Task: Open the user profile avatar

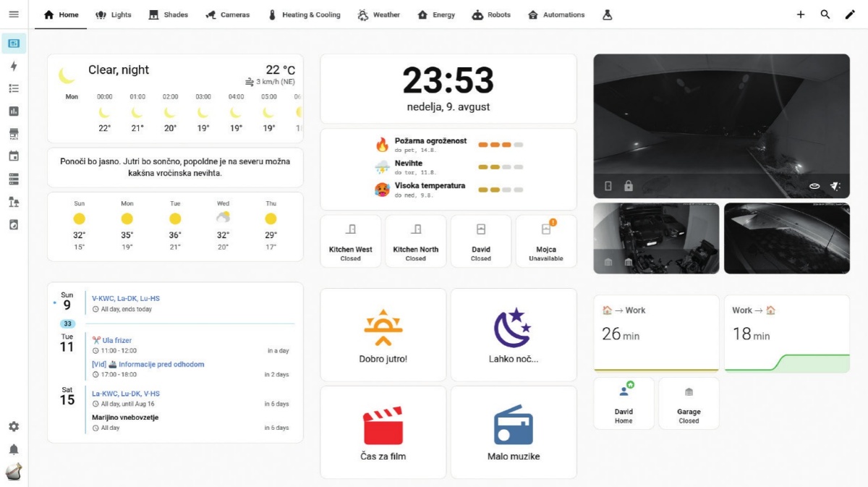Action: 14,472
